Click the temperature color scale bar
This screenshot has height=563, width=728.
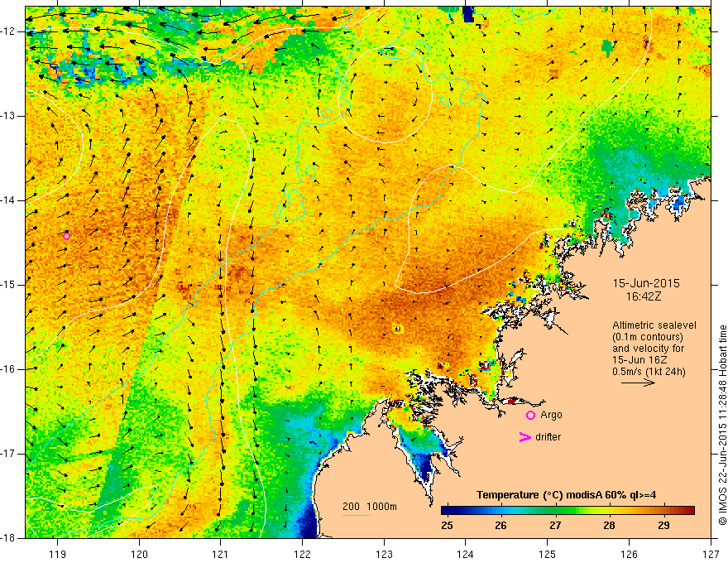(x=568, y=511)
